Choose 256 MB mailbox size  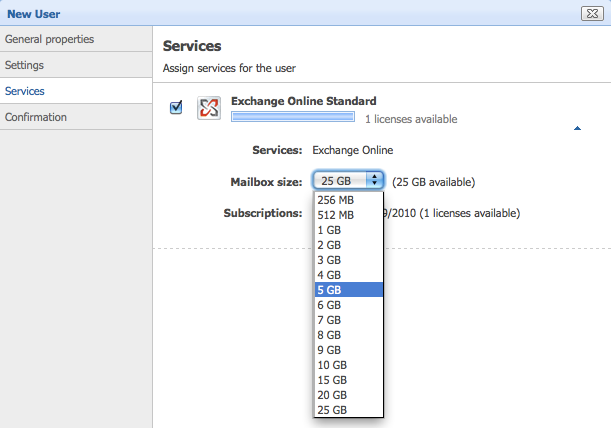pyautogui.click(x=349, y=200)
